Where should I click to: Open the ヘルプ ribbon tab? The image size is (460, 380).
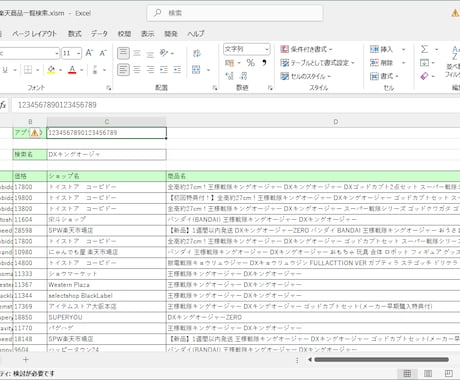196,34
